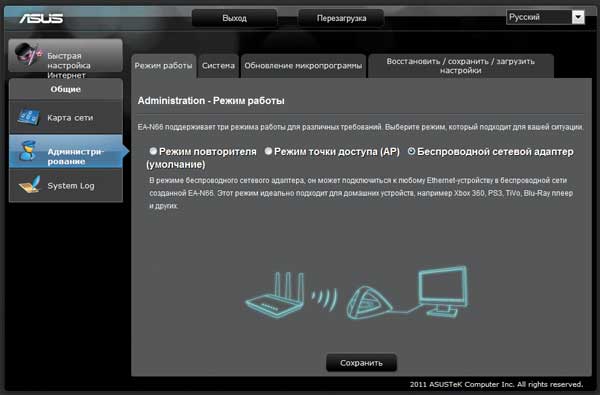Open Восстановить / сохранить / загрузить настройки tab
Viewport: 600px width, 395px height.
point(460,66)
